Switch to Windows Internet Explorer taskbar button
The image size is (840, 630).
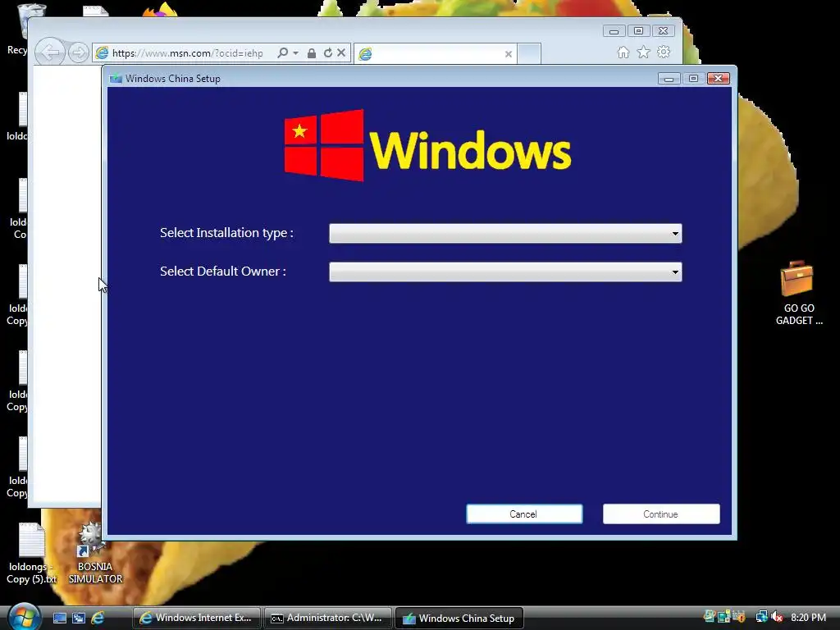(197, 618)
